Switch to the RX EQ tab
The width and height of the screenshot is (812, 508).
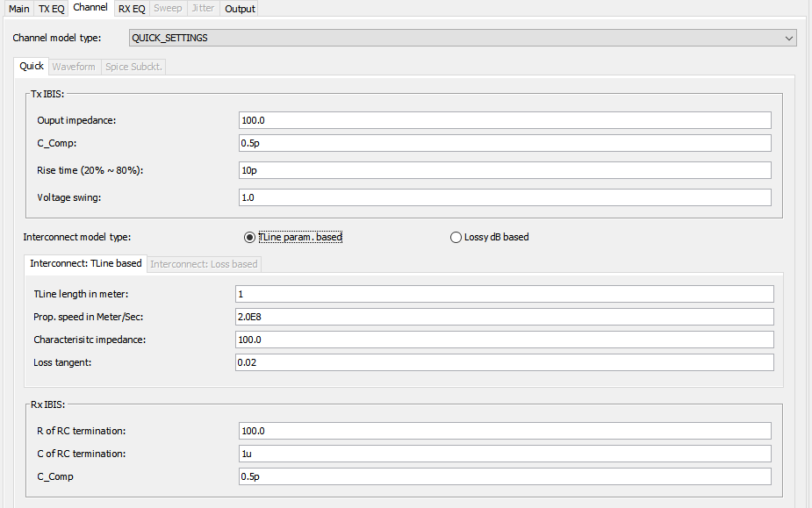(131, 9)
